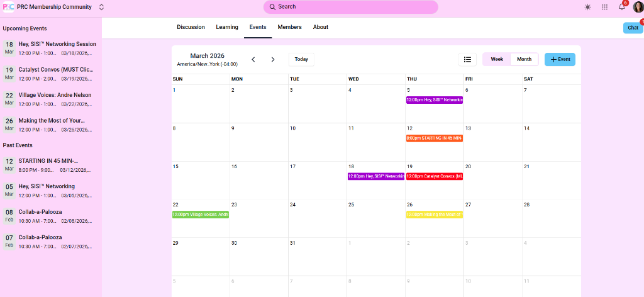Image resolution: width=644 pixels, height=297 pixels.
Task: Select March 31 day cell
Action: coord(317,256)
